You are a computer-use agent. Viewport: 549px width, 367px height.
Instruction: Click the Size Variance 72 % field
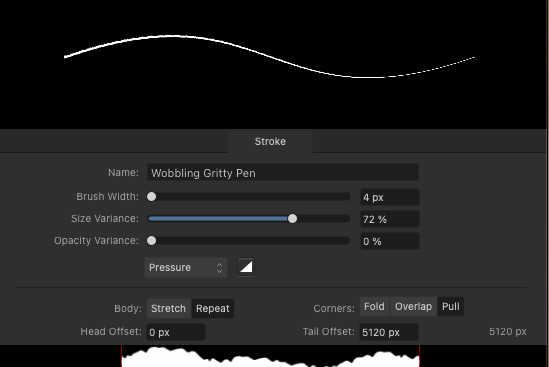pos(390,219)
